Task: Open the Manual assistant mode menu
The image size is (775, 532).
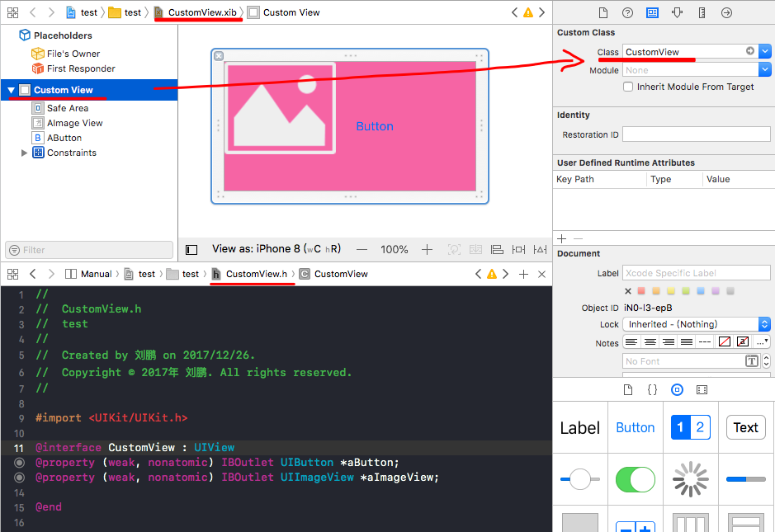Action: pos(89,274)
